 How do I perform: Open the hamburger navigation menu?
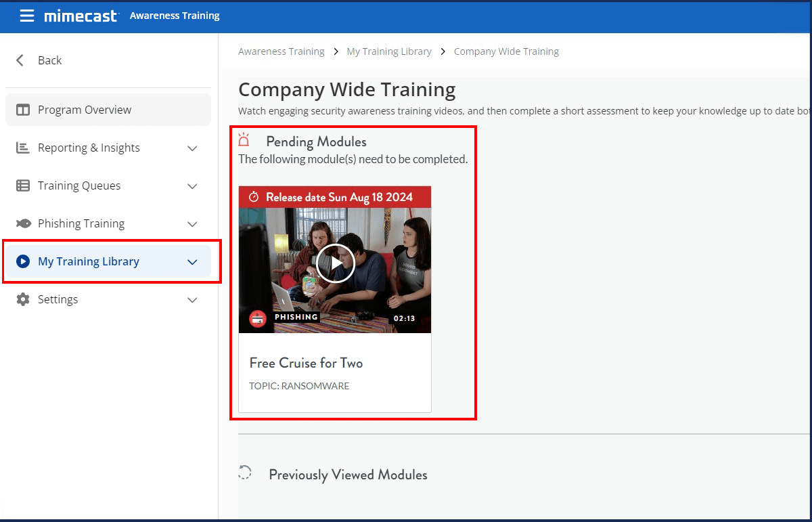tap(26, 16)
